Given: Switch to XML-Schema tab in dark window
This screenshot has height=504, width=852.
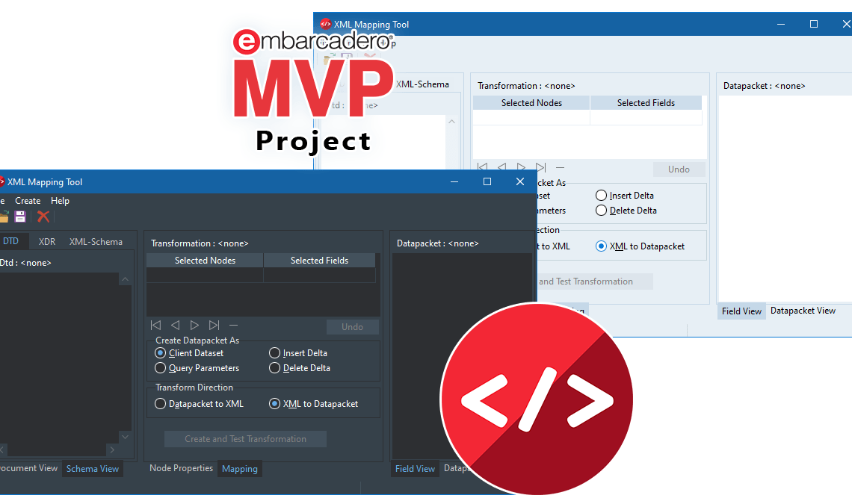Looking at the screenshot, I should click(x=96, y=242).
